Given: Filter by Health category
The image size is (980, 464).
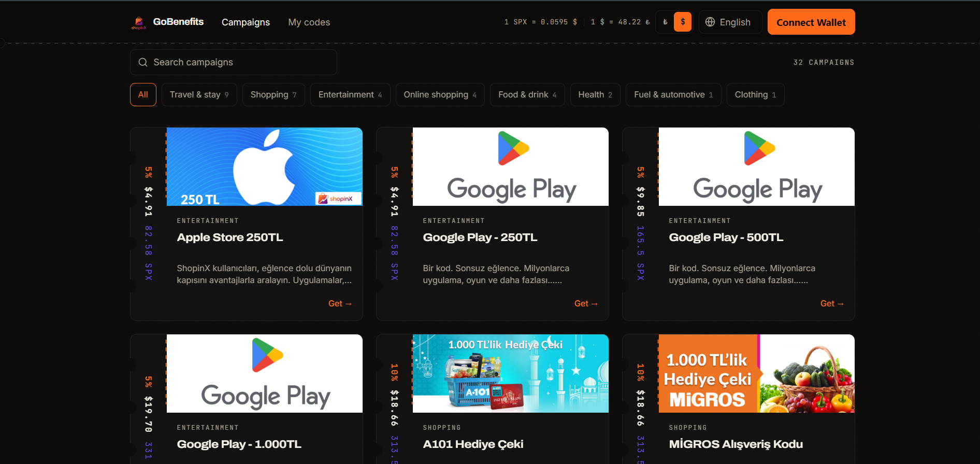Looking at the screenshot, I should 595,95.
